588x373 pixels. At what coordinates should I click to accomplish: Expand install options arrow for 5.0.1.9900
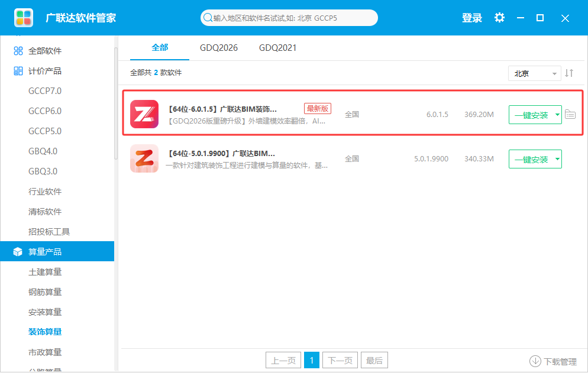coord(557,159)
